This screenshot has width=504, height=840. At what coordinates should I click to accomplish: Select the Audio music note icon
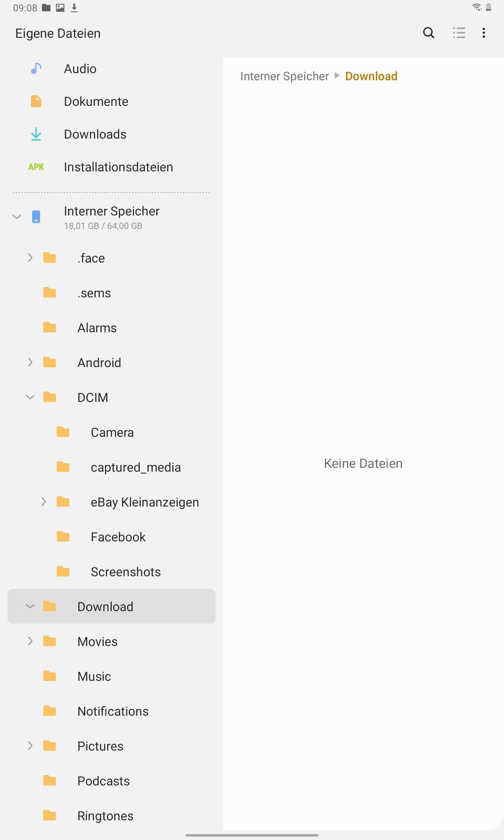(x=36, y=68)
